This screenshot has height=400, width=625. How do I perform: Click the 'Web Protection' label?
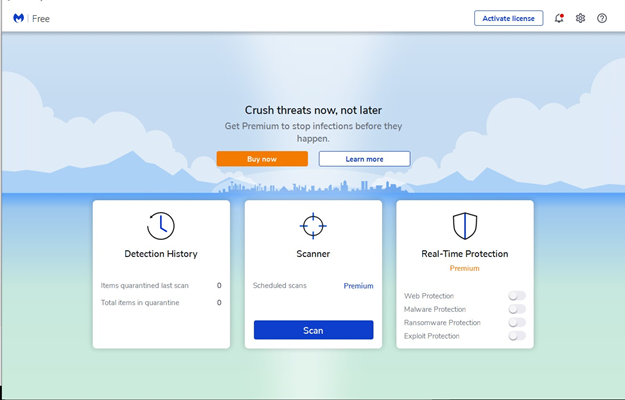429,296
